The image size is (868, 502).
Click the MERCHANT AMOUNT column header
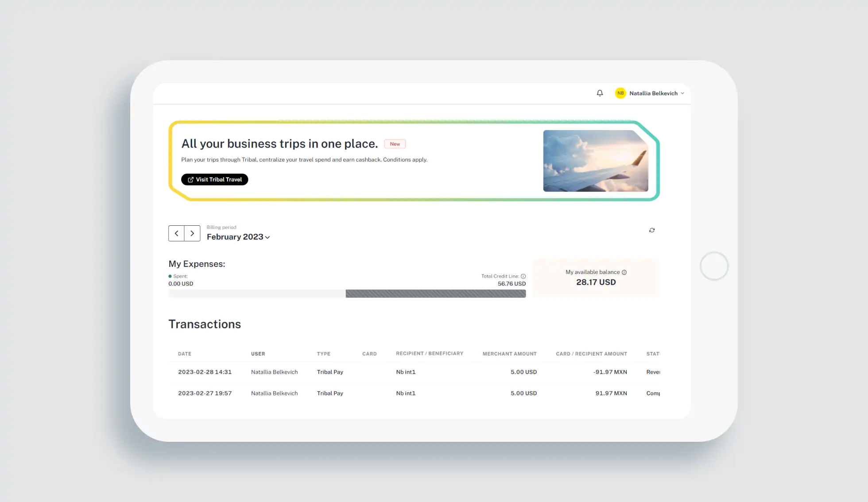click(510, 354)
